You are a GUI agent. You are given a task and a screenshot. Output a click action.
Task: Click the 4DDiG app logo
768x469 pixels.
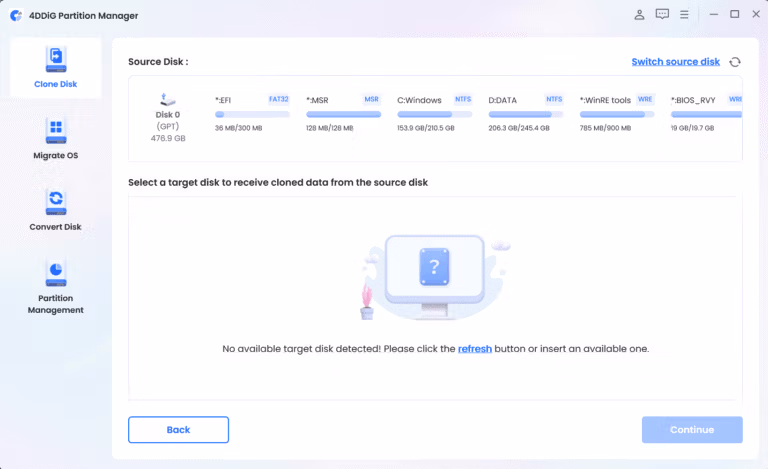(16, 15)
